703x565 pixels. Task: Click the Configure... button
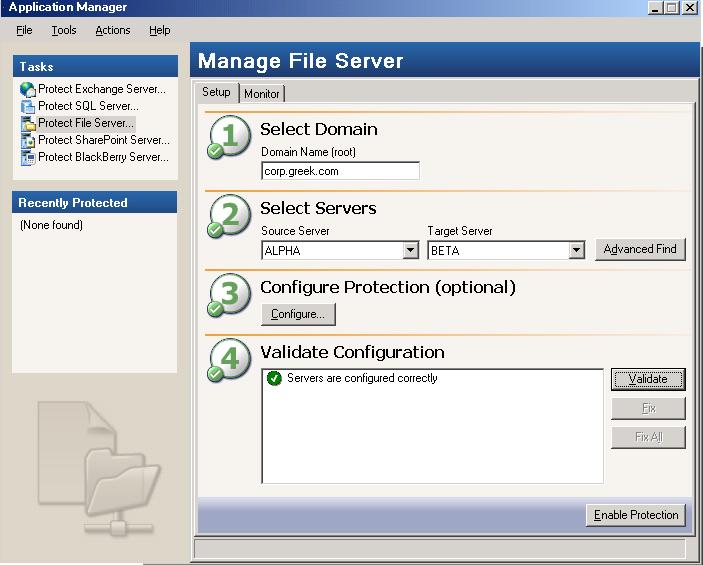[298, 314]
